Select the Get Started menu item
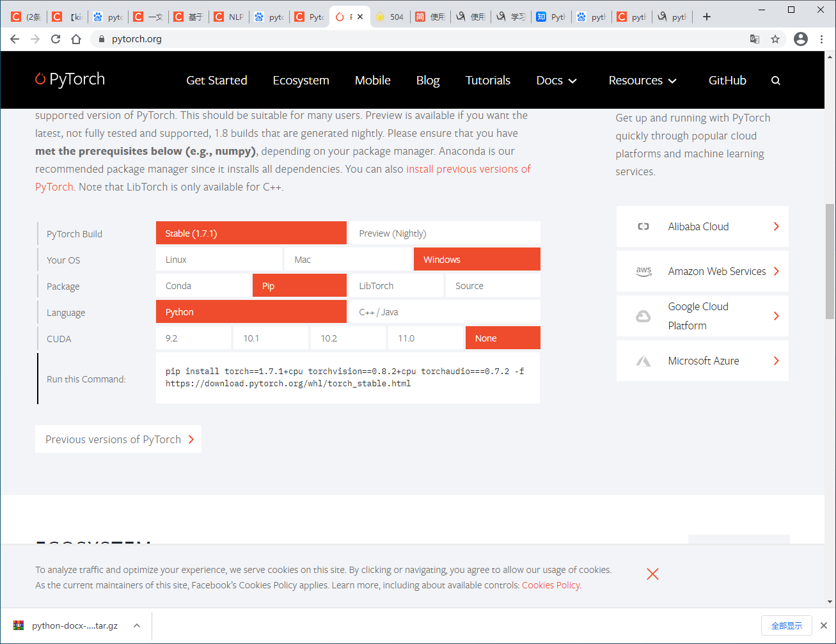Viewport: 836px width, 644px height. (x=217, y=80)
